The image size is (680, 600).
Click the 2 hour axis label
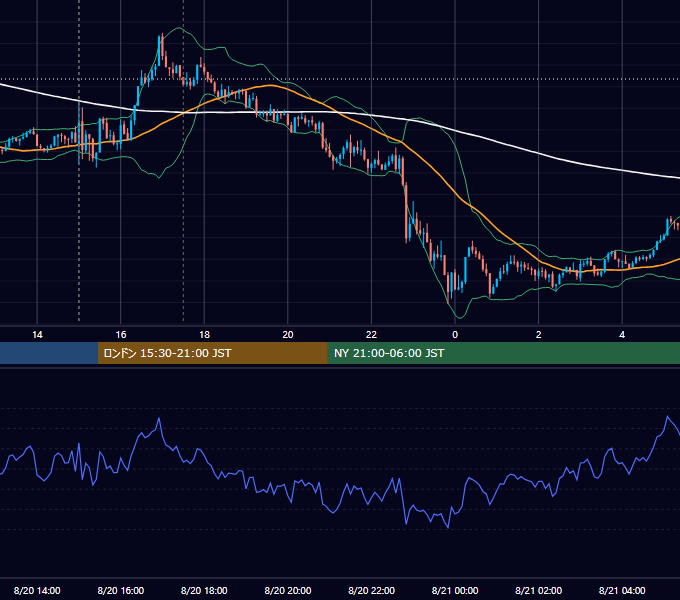click(x=539, y=335)
